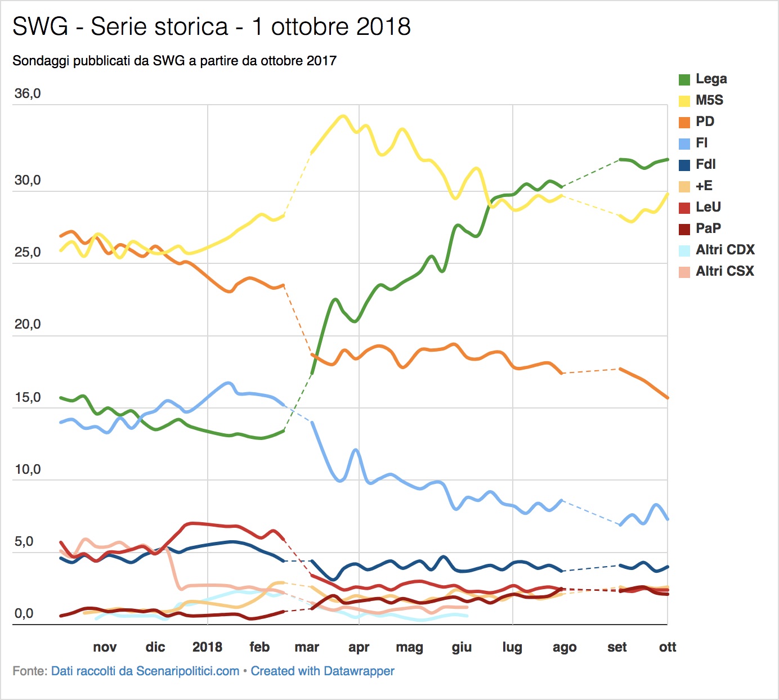Image resolution: width=779 pixels, height=700 pixels.
Task: Click the orange PD legend swatch
Action: coord(684,123)
